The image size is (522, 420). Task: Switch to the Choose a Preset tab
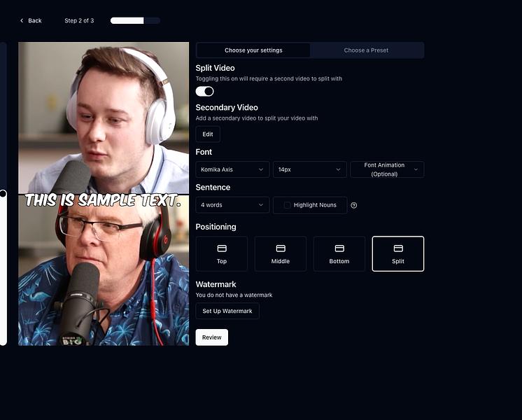(366, 50)
